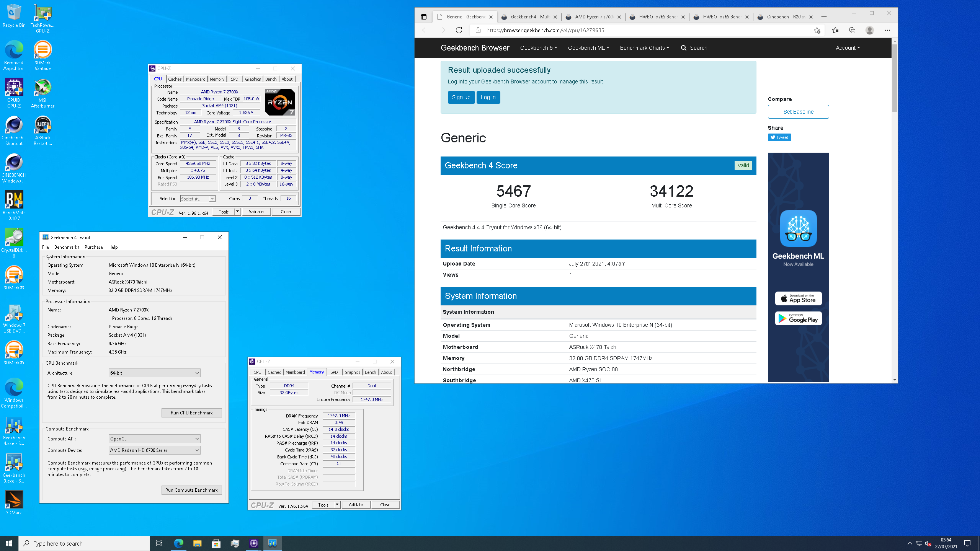Open Account dropdown in Geekbench Browser
Viewport: 980px width, 551px height.
click(x=848, y=48)
